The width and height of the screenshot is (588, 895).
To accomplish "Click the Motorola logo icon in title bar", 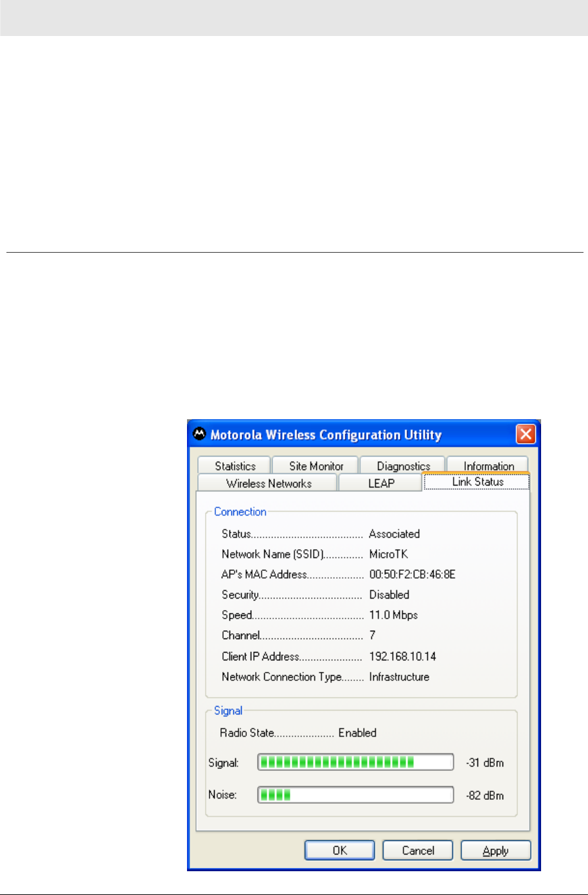I will 200,434.
